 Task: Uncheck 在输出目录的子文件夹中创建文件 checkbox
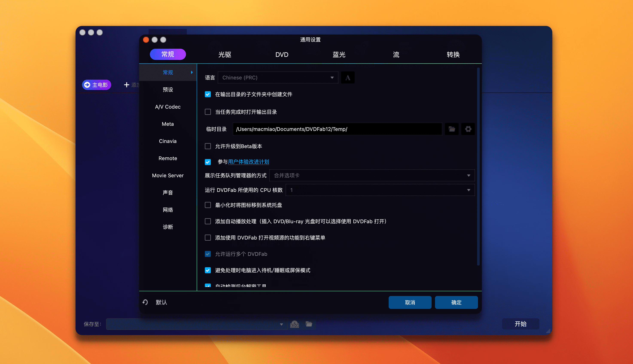click(x=208, y=94)
